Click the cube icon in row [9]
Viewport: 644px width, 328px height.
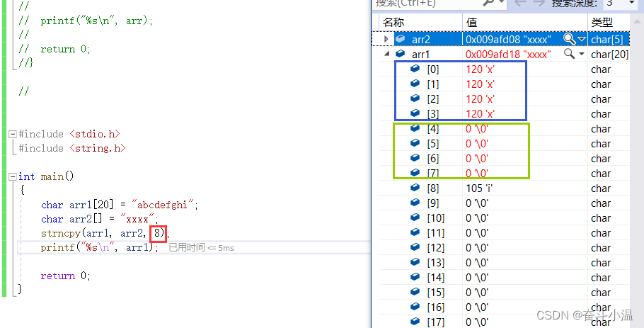[x=415, y=203]
